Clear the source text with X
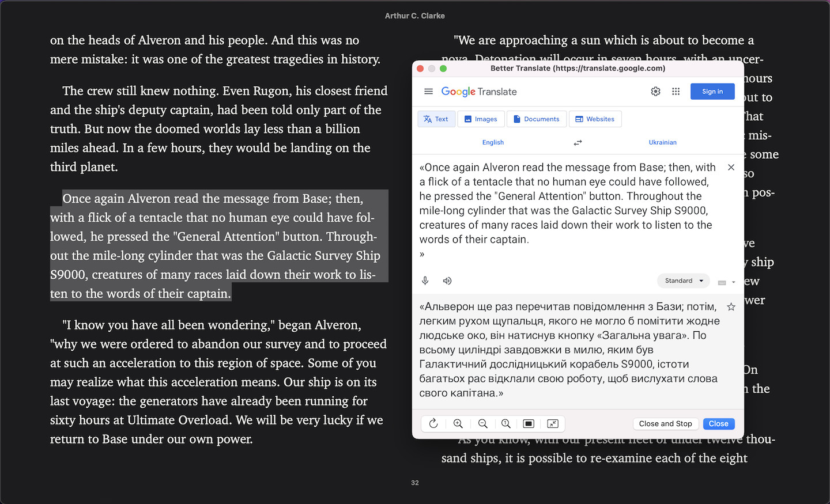Screen dimensions: 830x504 (x=731, y=168)
